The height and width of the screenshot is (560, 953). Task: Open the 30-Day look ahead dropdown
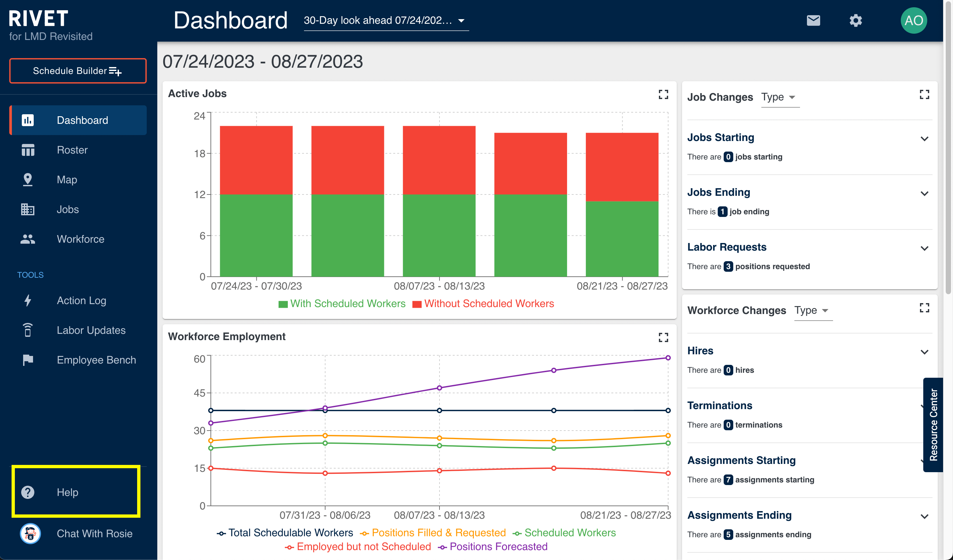(x=386, y=20)
